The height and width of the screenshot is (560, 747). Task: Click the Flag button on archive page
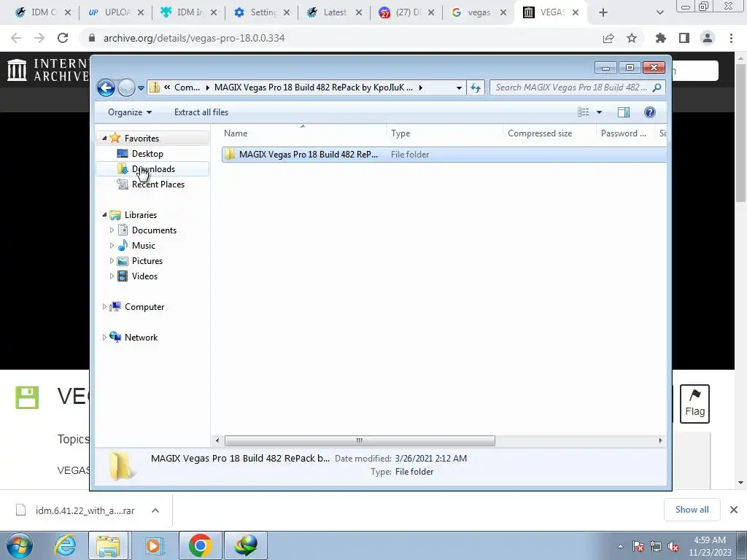(x=694, y=404)
